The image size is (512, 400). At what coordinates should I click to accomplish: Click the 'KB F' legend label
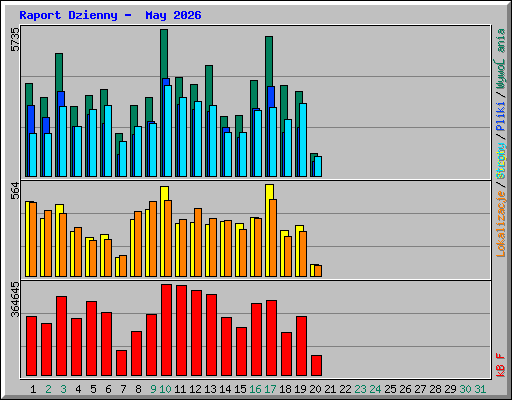click(x=501, y=365)
